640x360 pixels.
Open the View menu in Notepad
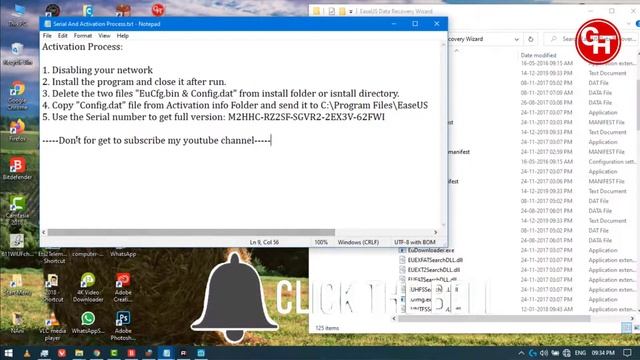coord(104,36)
